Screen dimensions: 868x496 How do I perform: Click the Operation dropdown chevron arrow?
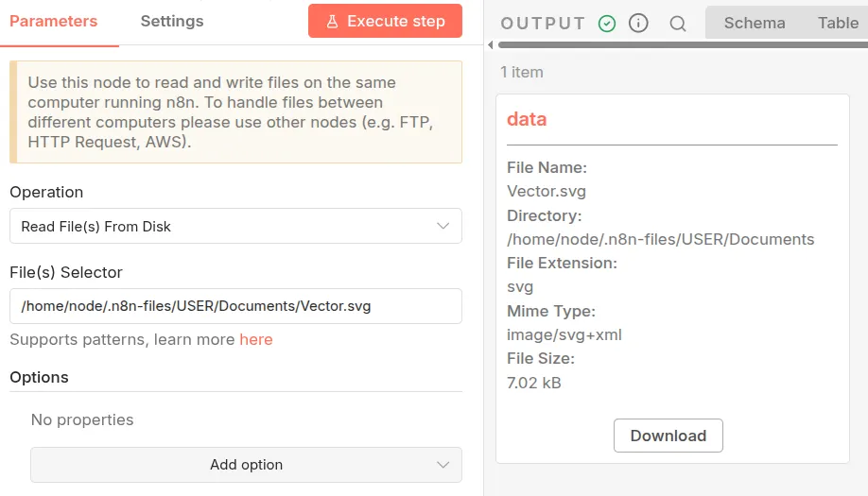(443, 226)
